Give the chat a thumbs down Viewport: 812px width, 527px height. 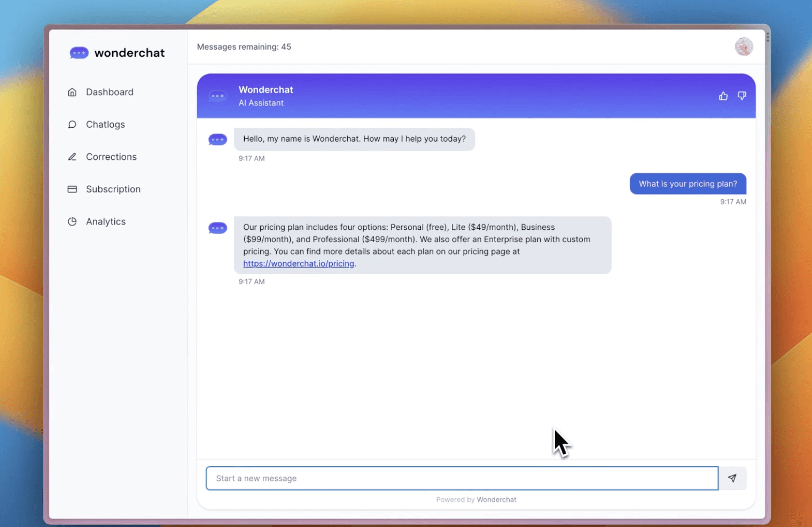pos(742,96)
